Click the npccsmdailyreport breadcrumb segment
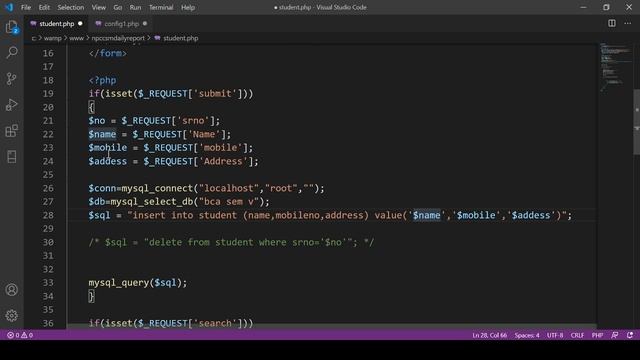640x360 pixels. pos(118,38)
